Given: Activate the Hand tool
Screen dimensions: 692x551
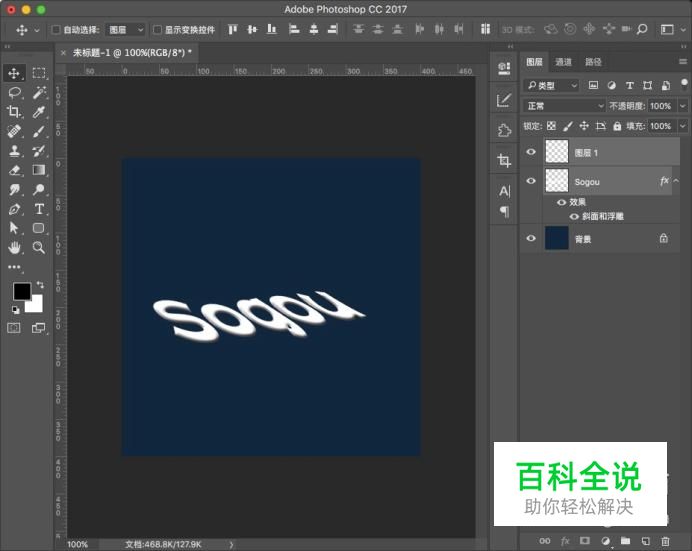Looking at the screenshot, I should [14, 247].
